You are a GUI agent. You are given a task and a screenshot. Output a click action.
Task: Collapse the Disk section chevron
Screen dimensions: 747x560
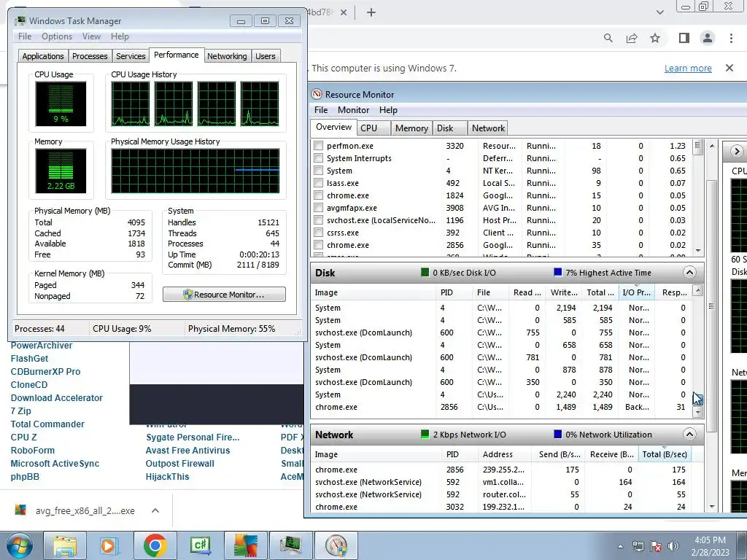[x=689, y=273]
